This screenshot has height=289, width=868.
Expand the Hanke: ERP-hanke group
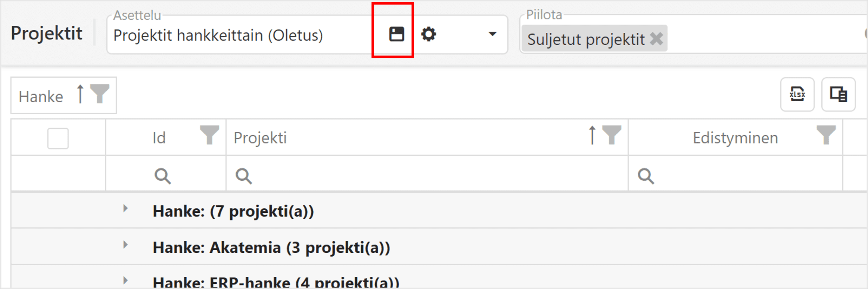point(125,281)
